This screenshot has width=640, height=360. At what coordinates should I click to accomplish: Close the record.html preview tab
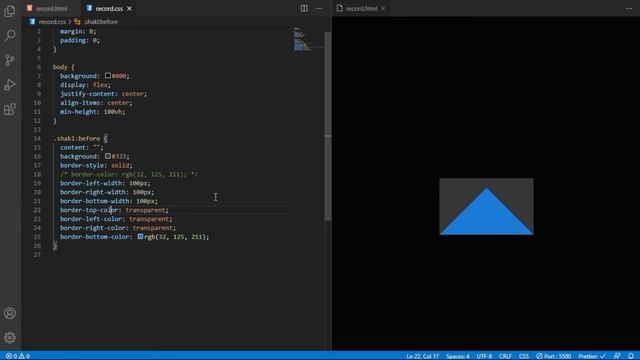pos(383,8)
